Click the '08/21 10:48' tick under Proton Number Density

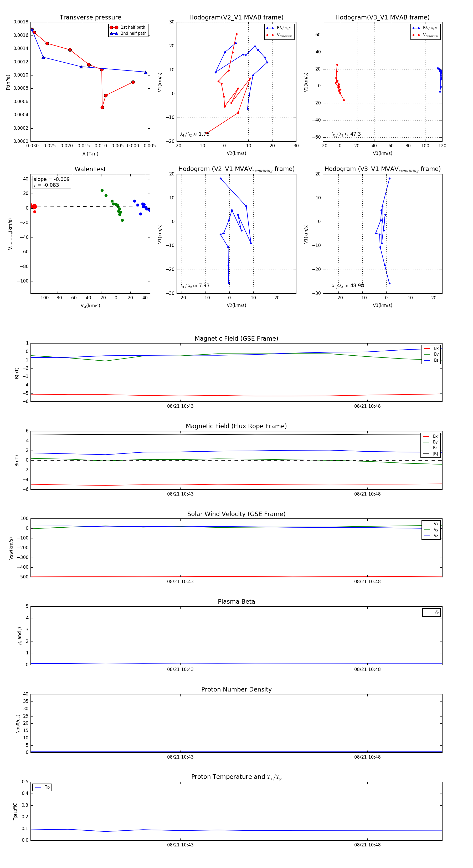coord(367,757)
